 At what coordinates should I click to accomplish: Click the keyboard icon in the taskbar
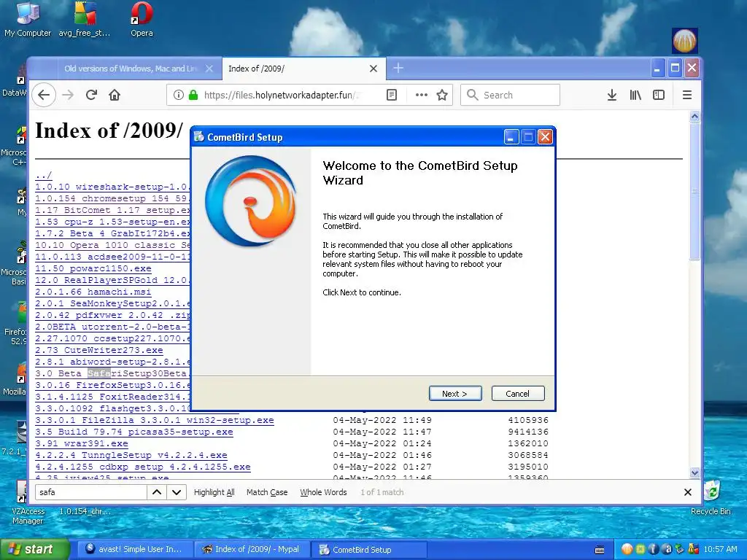point(600,550)
